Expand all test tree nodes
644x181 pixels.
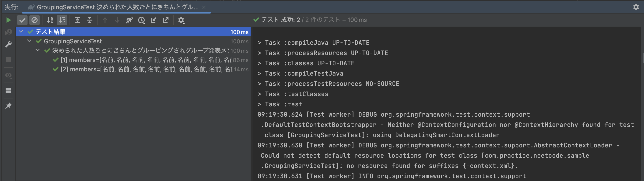[x=77, y=20]
